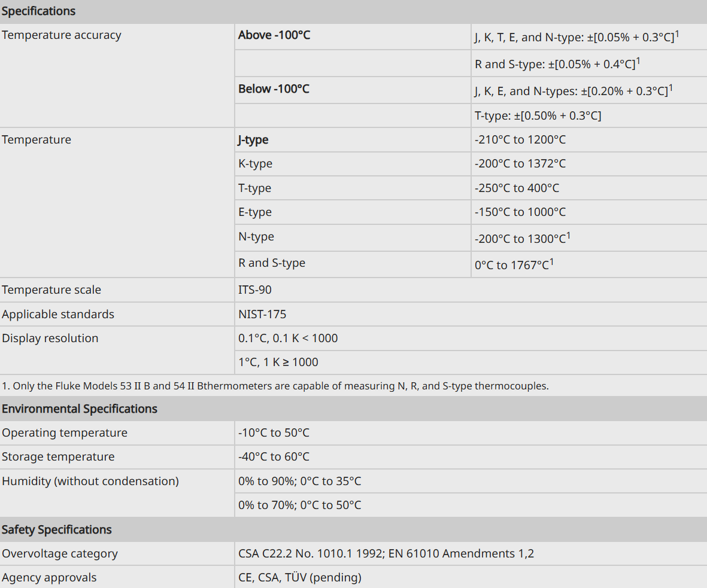Click the Safety Specifications section header

56,529
